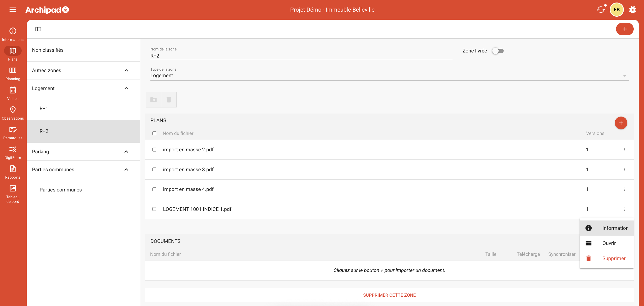Toggle the Zone livrée switch
The width and height of the screenshot is (644, 306).
click(498, 51)
